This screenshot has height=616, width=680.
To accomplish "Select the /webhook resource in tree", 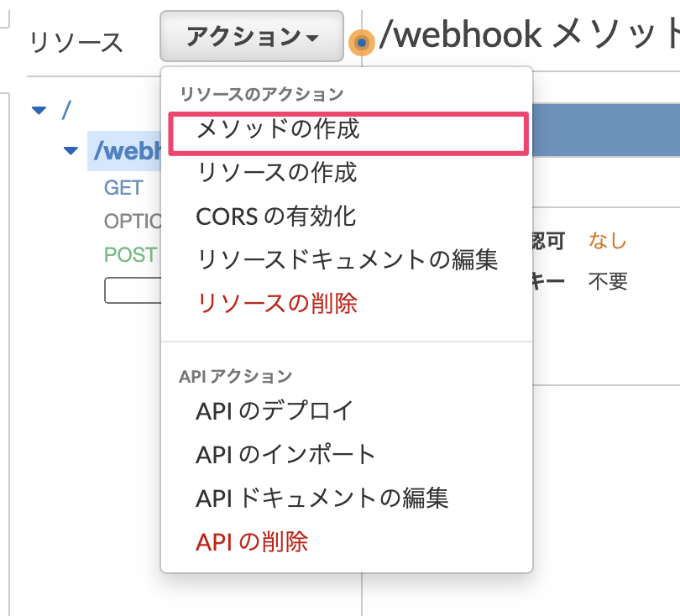I will (126, 151).
